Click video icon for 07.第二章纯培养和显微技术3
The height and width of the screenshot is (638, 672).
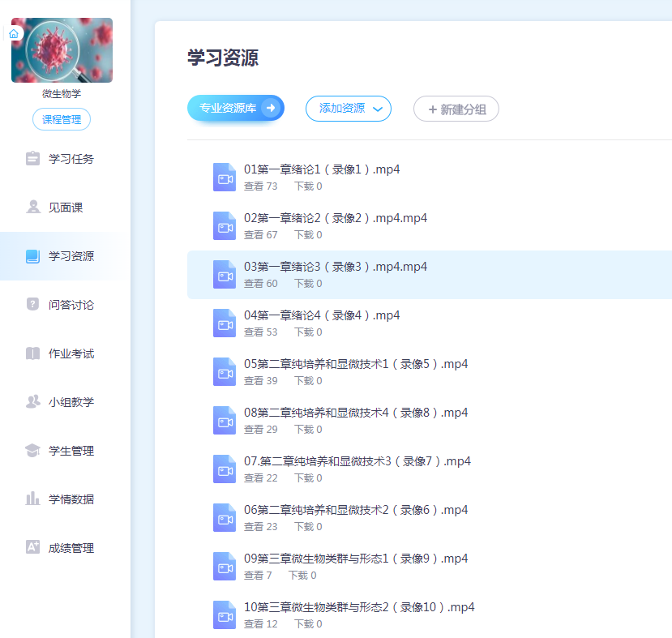pos(225,469)
